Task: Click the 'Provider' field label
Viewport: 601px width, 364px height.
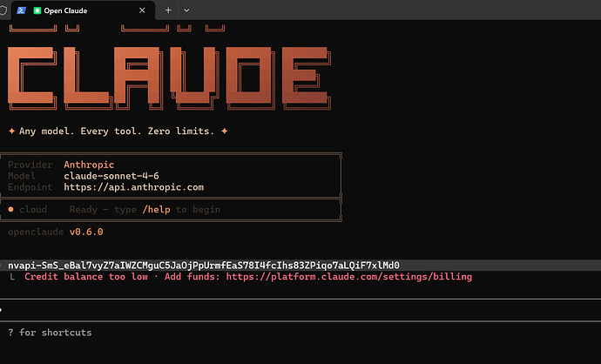Action: coord(30,165)
